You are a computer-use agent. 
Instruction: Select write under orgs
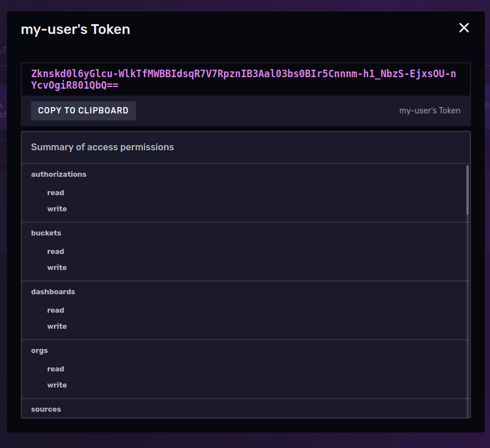57,385
